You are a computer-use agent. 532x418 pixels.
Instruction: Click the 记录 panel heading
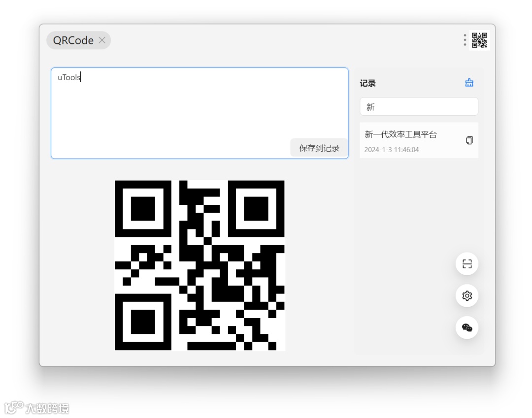(368, 83)
